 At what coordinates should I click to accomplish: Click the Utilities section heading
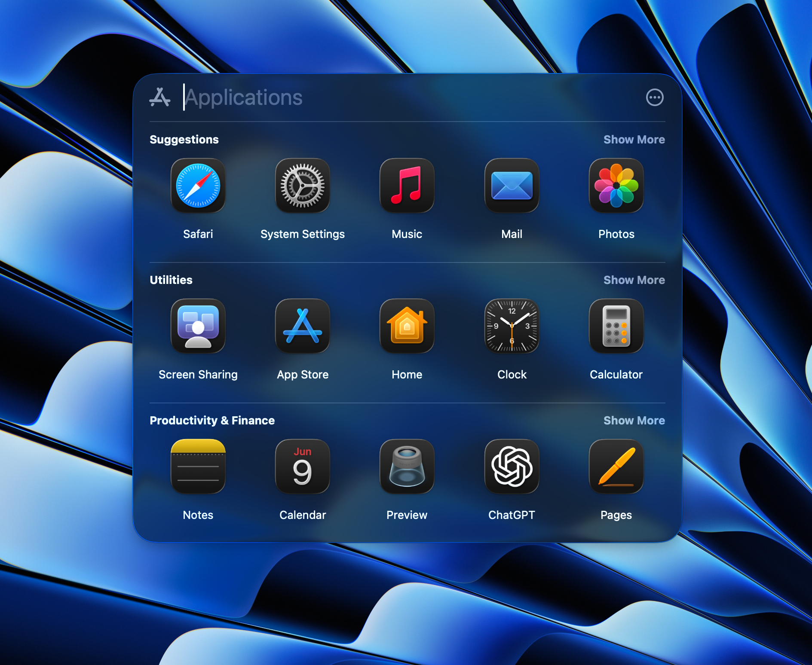point(171,280)
